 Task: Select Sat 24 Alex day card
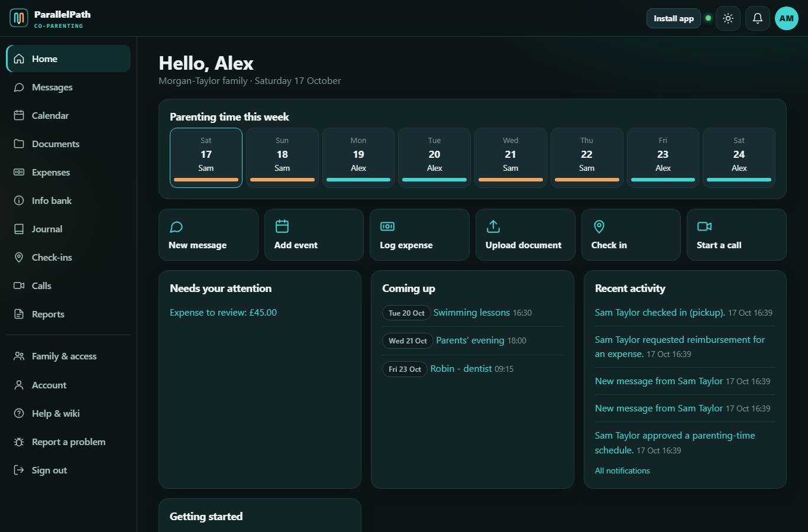point(739,158)
